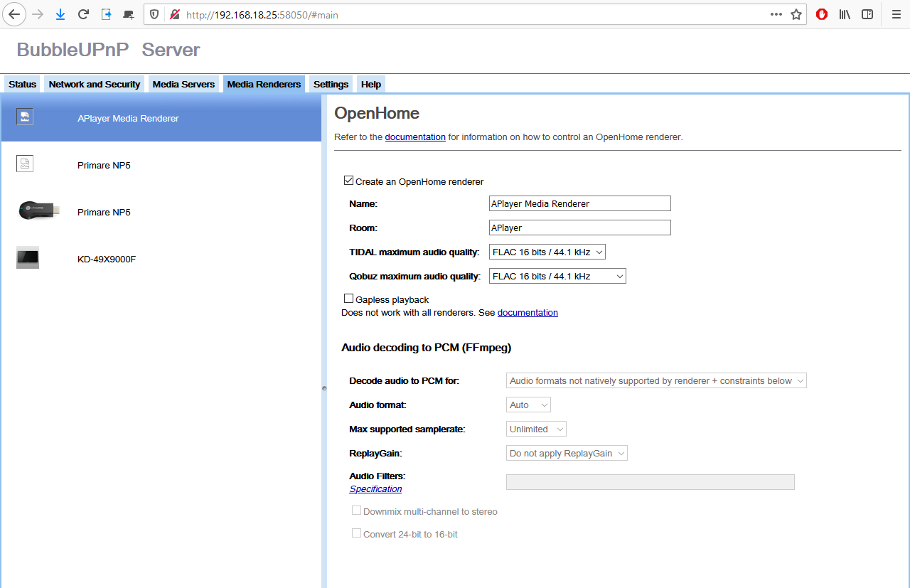910x588 pixels.
Task: Click the BubbleUPnP Server title
Action: (x=108, y=50)
